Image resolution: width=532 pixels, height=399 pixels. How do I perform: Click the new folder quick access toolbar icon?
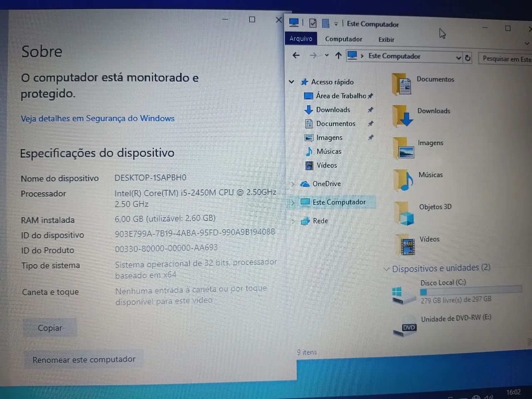tap(326, 23)
